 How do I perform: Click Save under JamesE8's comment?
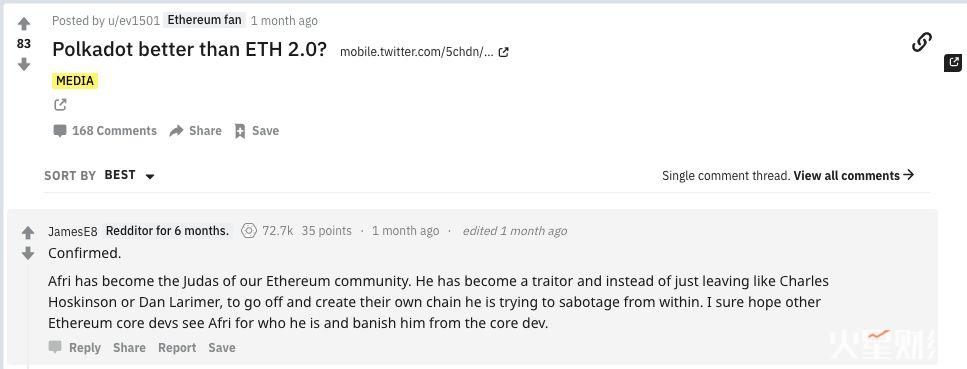(221, 348)
